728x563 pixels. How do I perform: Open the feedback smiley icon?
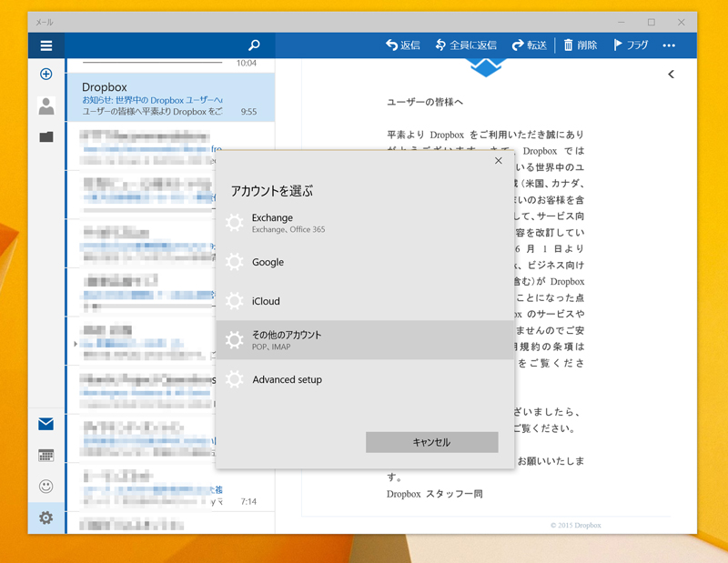point(46,487)
